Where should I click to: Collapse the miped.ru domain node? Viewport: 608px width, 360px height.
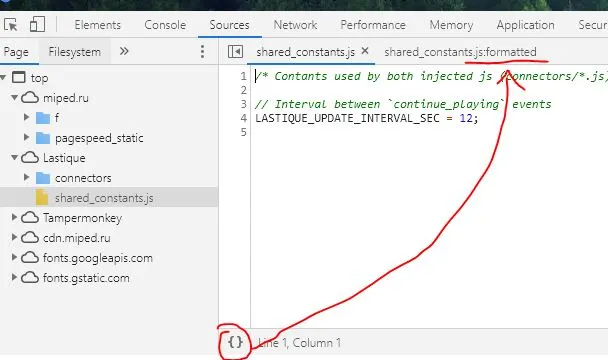(14, 98)
